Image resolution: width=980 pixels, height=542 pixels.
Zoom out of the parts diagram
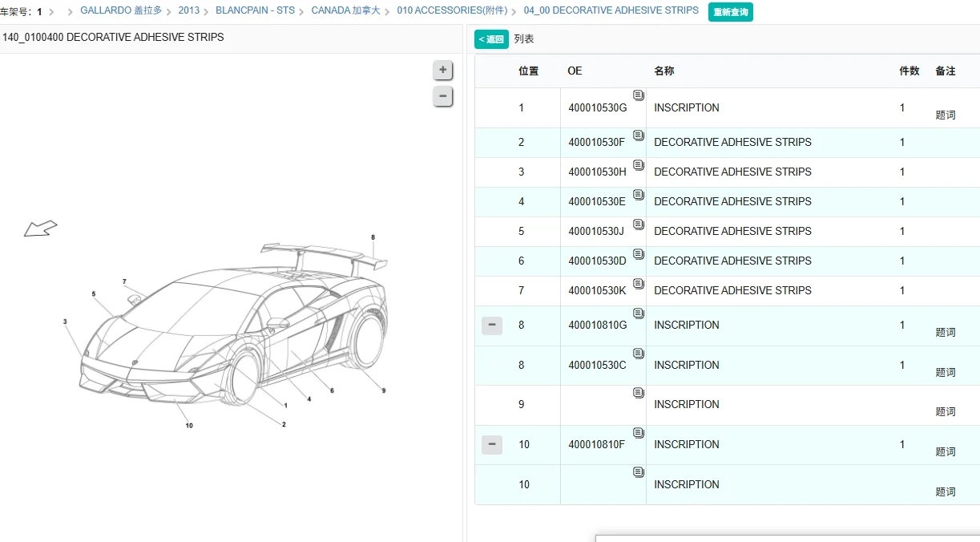pyautogui.click(x=442, y=97)
